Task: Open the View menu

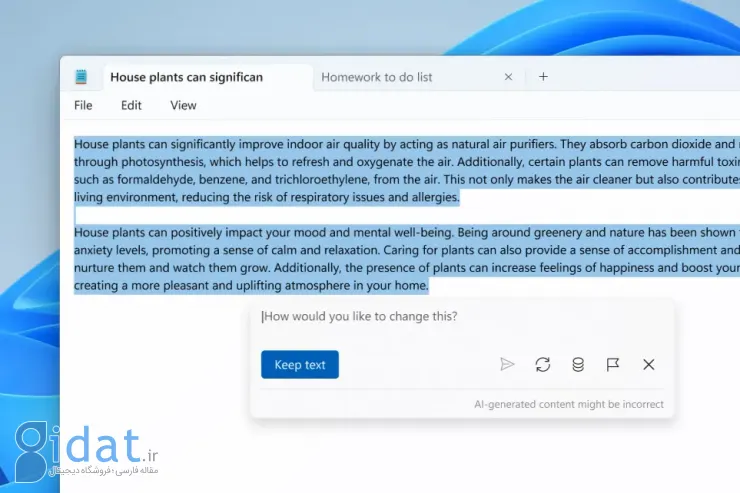Action: tap(183, 105)
